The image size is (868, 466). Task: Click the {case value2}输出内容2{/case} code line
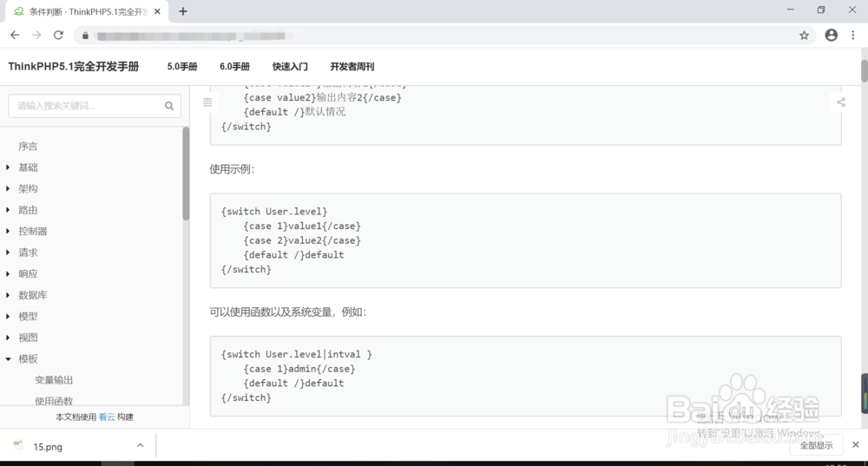(x=323, y=97)
